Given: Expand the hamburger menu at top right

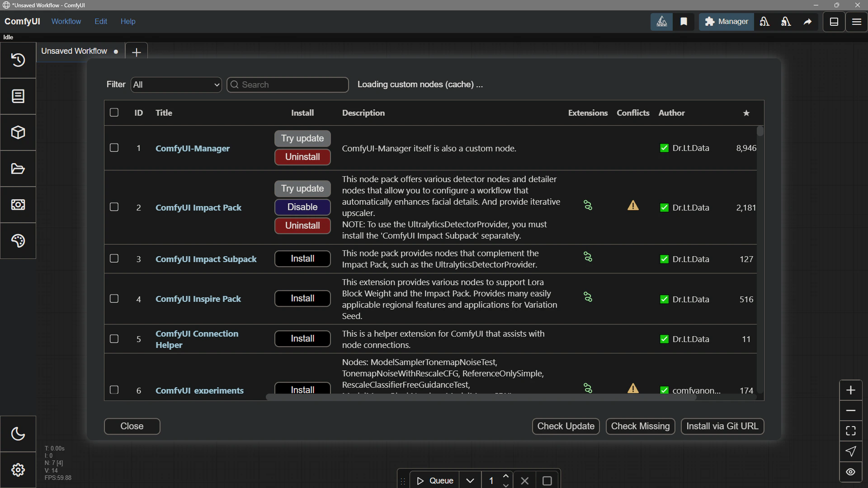Looking at the screenshot, I should click(857, 21).
